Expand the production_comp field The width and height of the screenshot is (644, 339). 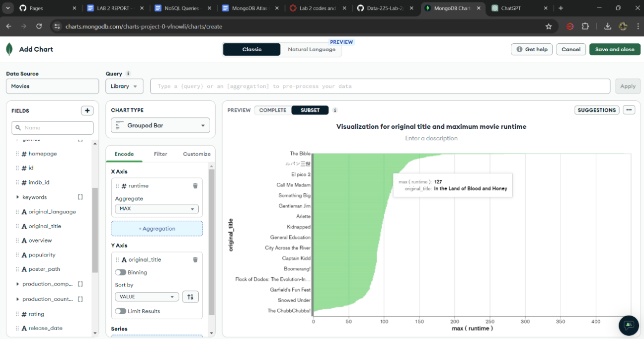point(18,284)
